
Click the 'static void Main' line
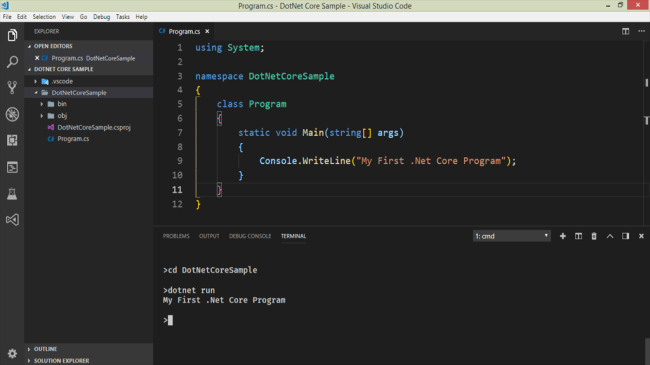click(x=320, y=133)
